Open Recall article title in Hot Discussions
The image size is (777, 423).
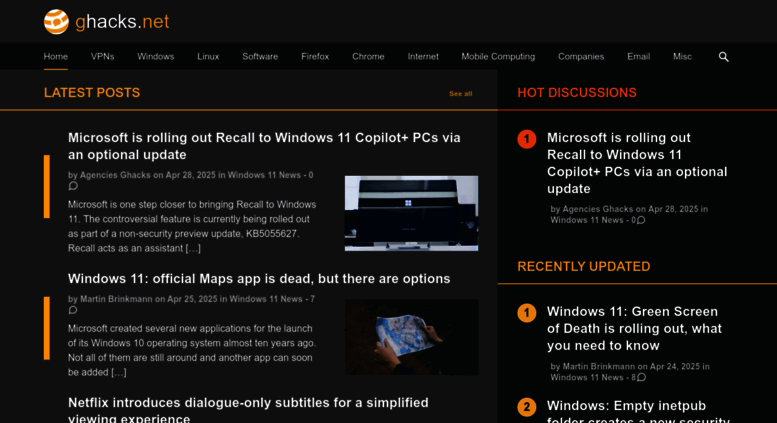(x=637, y=163)
